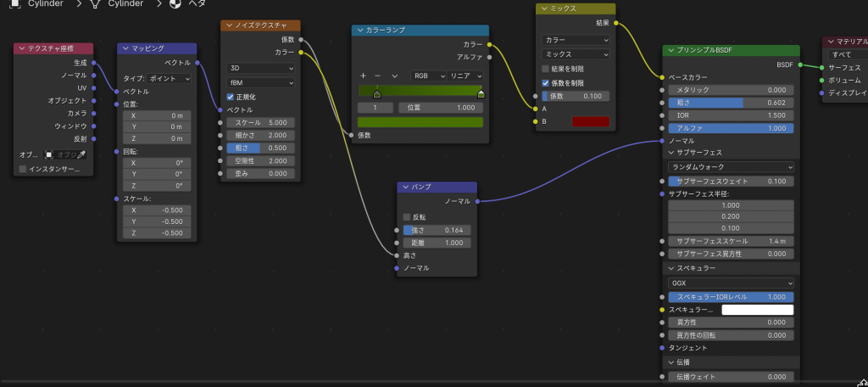This screenshot has height=387, width=868.
Task: Click the B color swatch in the Mix node
Action: click(x=590, y=121)
